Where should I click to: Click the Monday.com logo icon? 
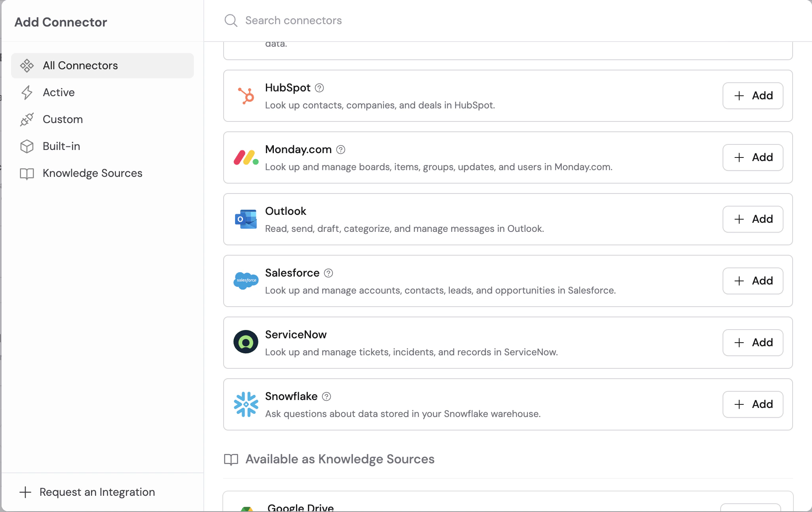(246, 157)
